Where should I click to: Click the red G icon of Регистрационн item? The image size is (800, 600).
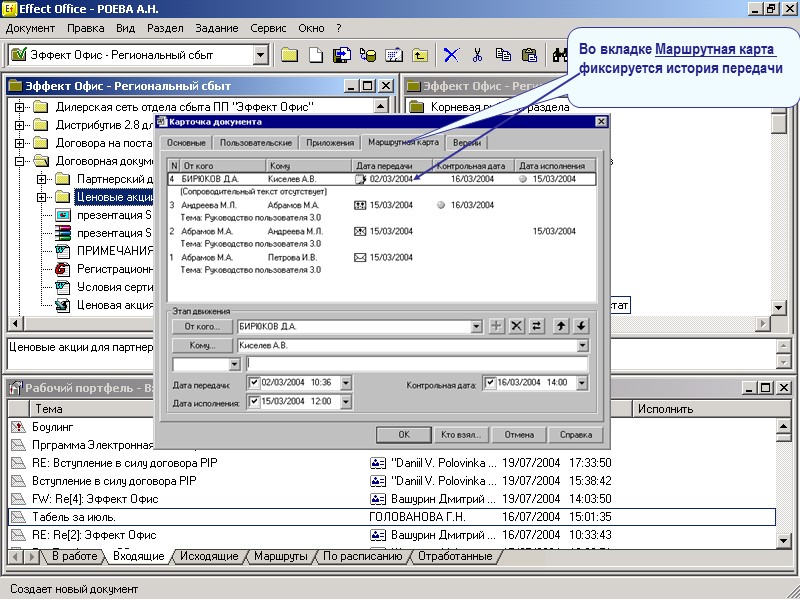click(x=62, y=269)
